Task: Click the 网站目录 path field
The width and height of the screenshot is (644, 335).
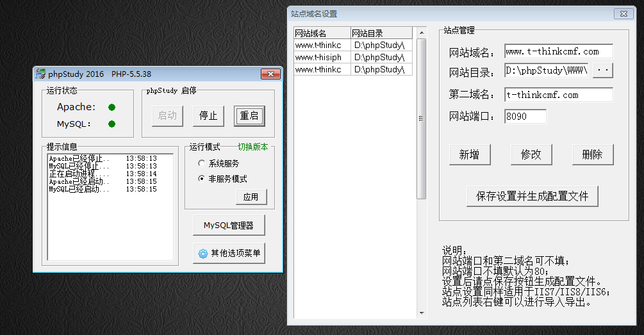Action: point(547,70)
